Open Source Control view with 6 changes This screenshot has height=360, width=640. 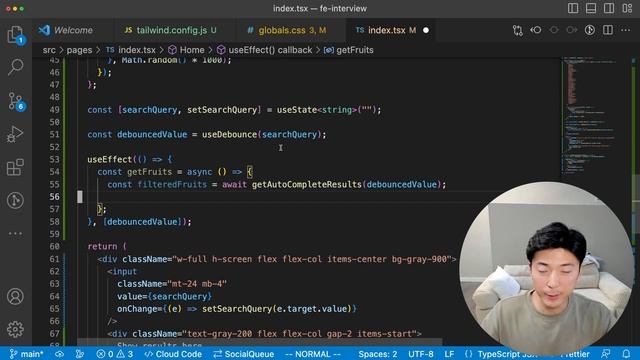pyautogui.click(x=16, y=101)
